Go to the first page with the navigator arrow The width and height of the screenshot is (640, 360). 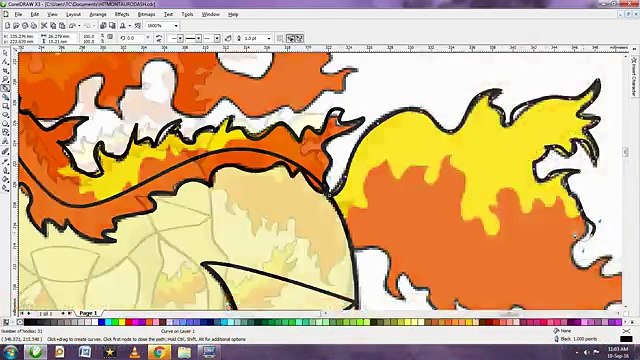click(x=22, y=313)
